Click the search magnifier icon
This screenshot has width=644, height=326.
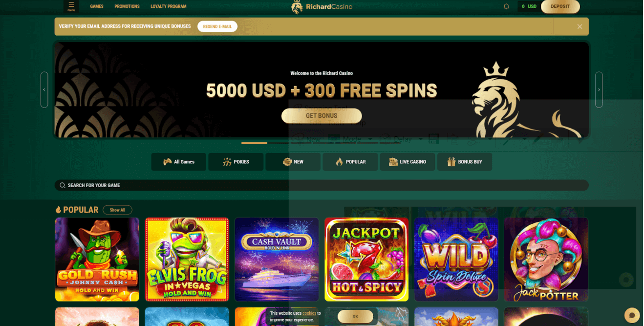63,185
